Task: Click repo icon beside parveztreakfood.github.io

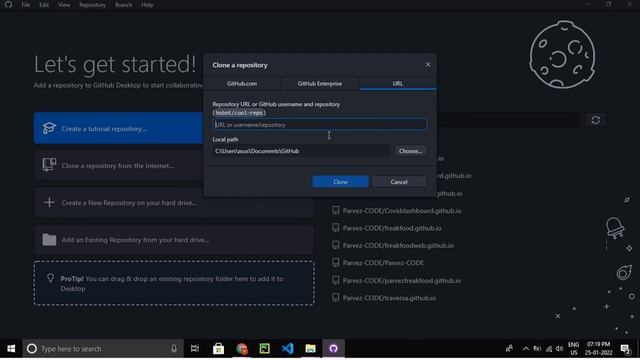Action: pos(336,280)
